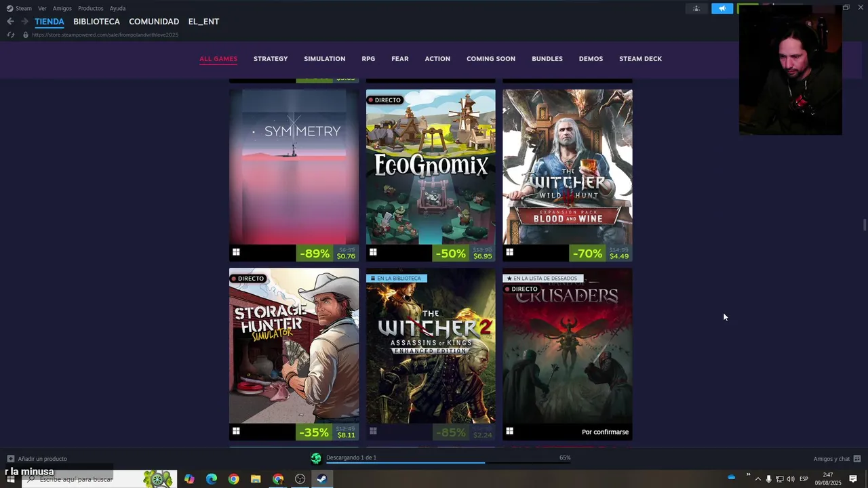Click Windows platform icon under Witcher Blood and Wine
This screenshot has height=488, width=868.
pyautogui.click(x=509, y=252)
